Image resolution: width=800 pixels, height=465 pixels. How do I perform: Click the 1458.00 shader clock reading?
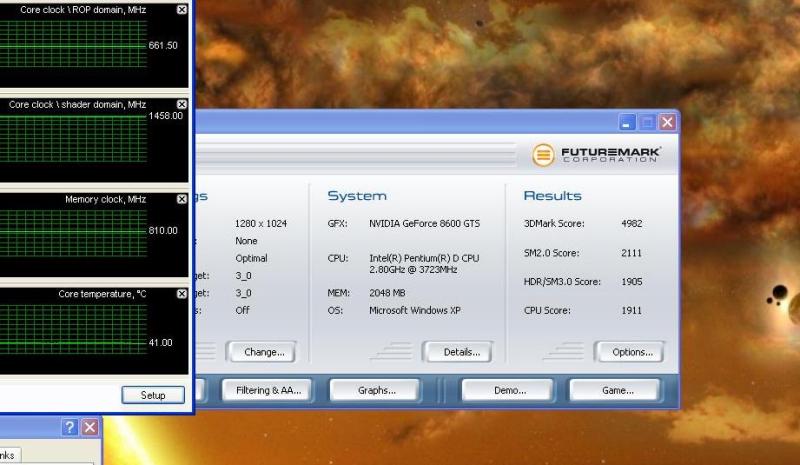click(x=165, y=116)
